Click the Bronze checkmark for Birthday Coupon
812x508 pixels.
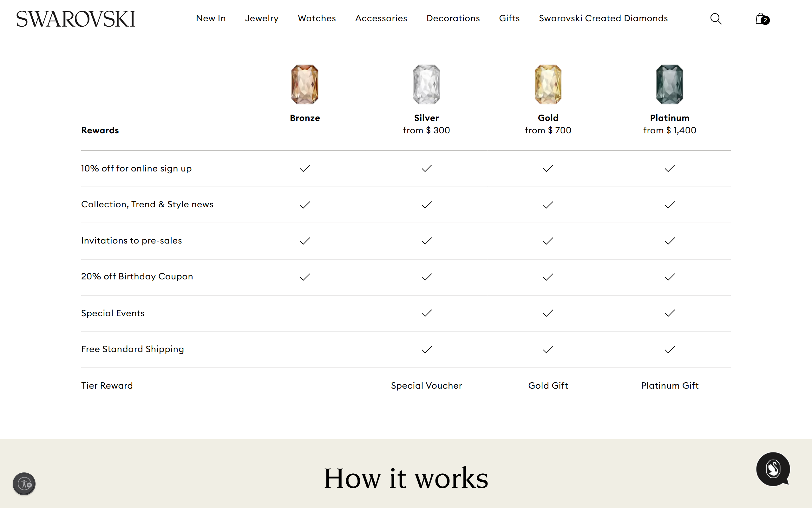[305, 277]
